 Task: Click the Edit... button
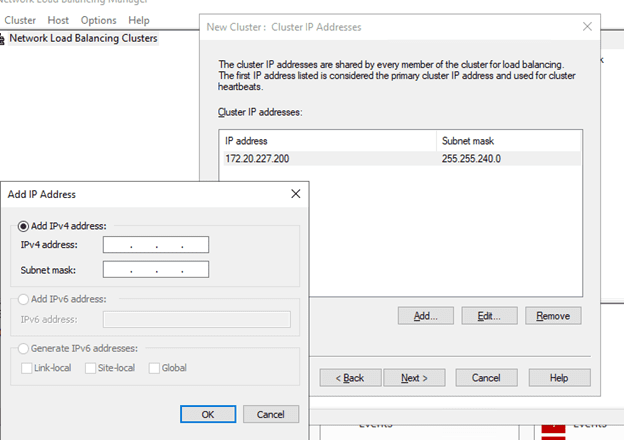pyautogui.click(x=489, y=316)
